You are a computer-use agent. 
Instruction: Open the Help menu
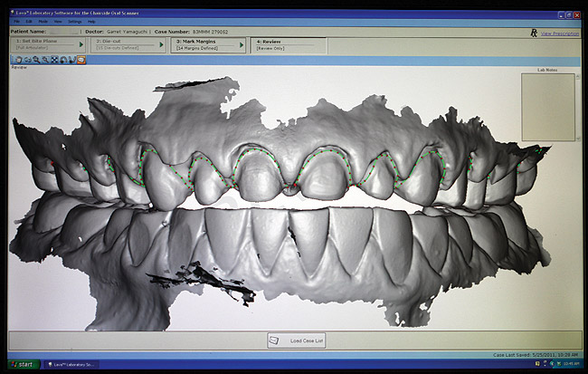pyautogui.click(x=90, y=21)
